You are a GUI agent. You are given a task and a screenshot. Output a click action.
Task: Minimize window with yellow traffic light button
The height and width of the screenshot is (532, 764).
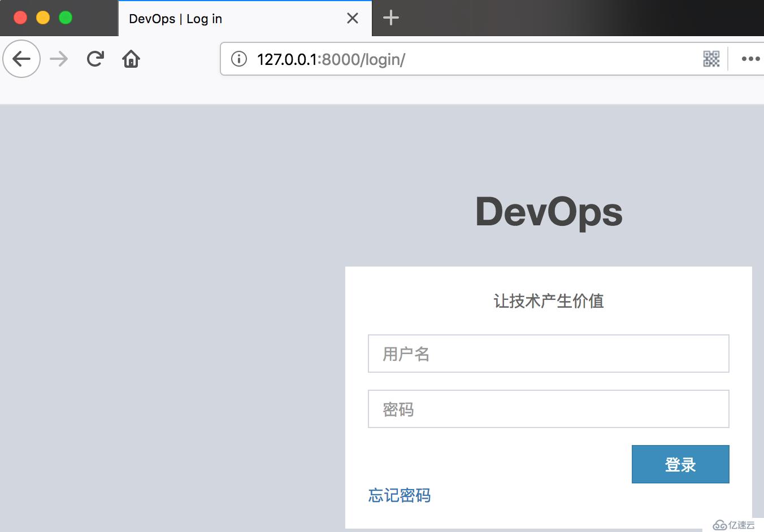pos(43,18)
